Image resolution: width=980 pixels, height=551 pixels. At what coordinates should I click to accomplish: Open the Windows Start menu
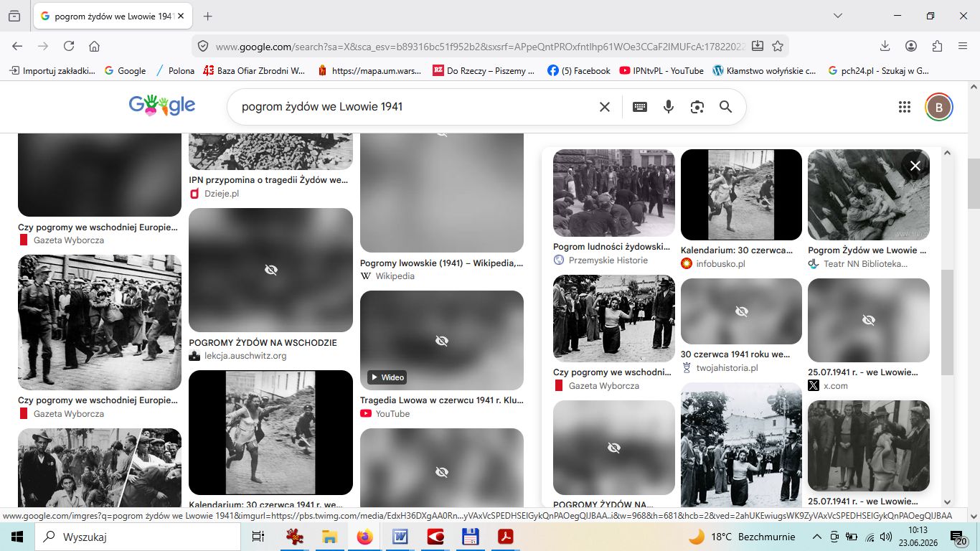(17, 536)
